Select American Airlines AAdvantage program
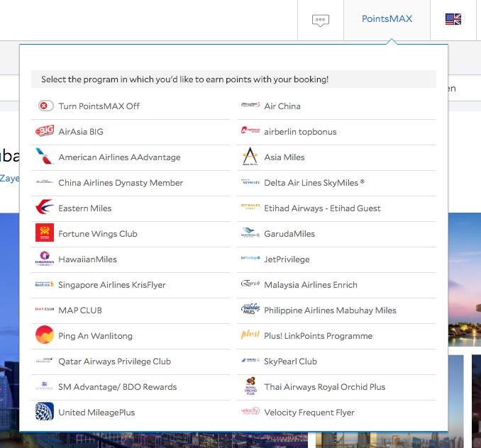Image resolution: width=481 pixels, height=448 pixels. pyautogui.click(x=119, y=157)
